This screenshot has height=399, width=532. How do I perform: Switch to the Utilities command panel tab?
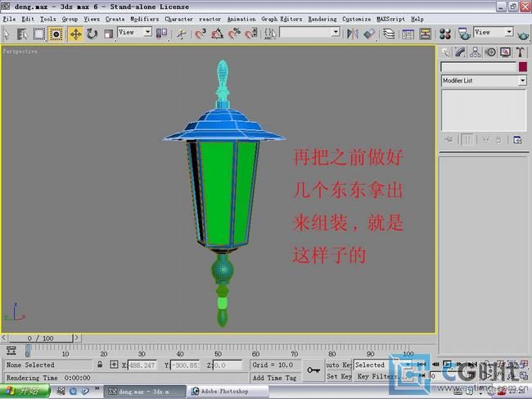point(520,52)
